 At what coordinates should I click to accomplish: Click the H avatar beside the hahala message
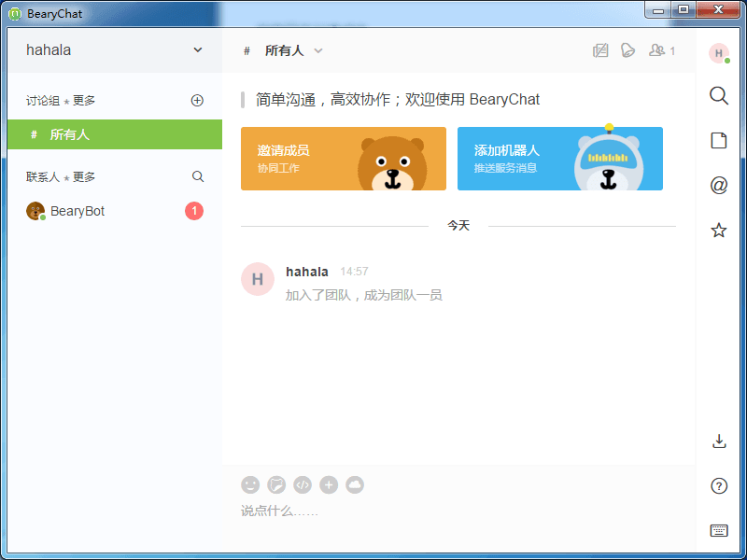[258, 279]
